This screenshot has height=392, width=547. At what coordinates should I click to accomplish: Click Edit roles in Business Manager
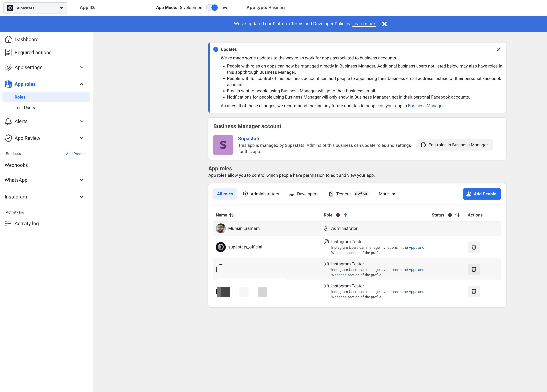tap(455, 145)
